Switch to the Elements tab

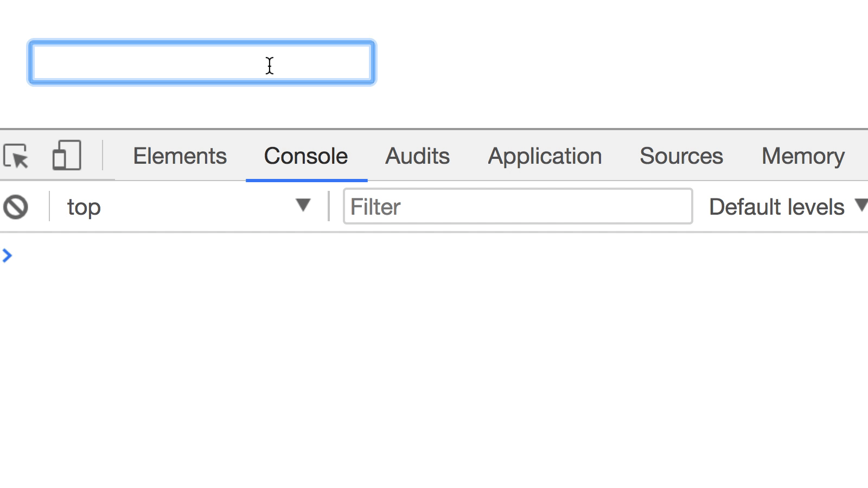[x=180, y=156]
